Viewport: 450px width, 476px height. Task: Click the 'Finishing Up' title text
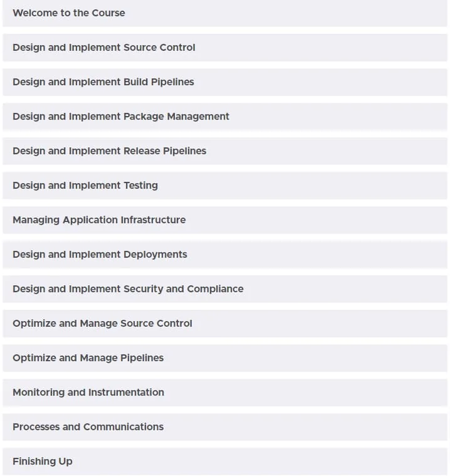click(43, 462)
